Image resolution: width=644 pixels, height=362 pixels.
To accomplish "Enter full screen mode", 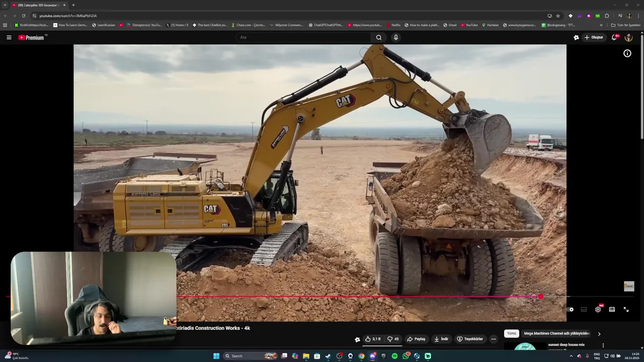I will click(x=626, y=310).
